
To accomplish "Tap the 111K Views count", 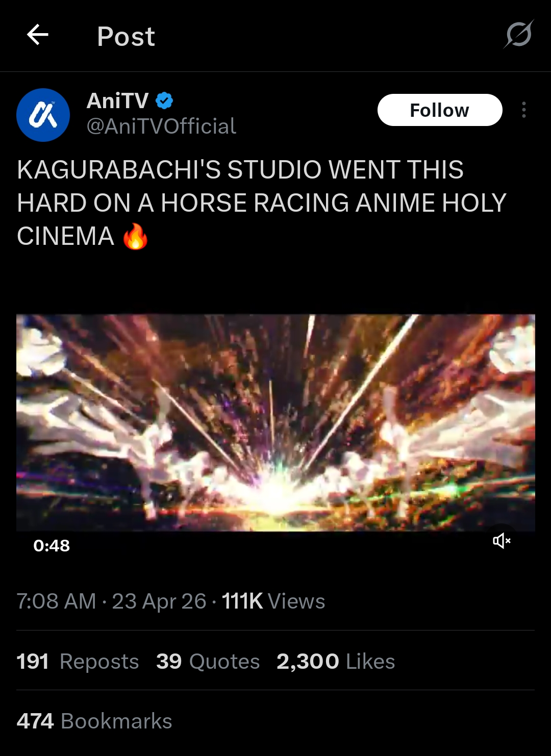I will coord(273,601).
